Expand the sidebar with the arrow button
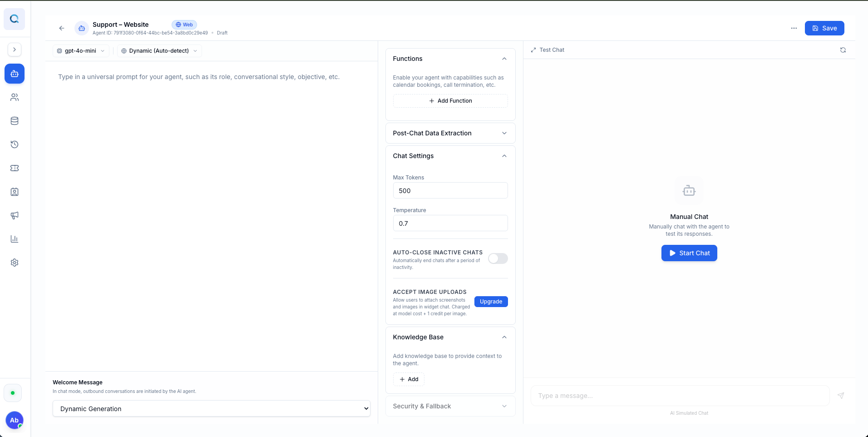Image resolution: width=868 pixels, height=437 pixels. 15,50
